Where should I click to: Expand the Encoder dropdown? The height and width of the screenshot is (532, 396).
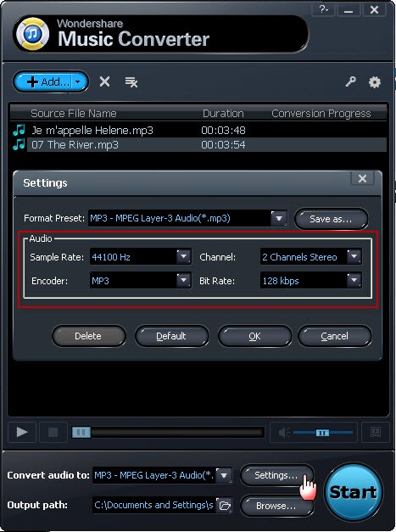pos(183,280)
